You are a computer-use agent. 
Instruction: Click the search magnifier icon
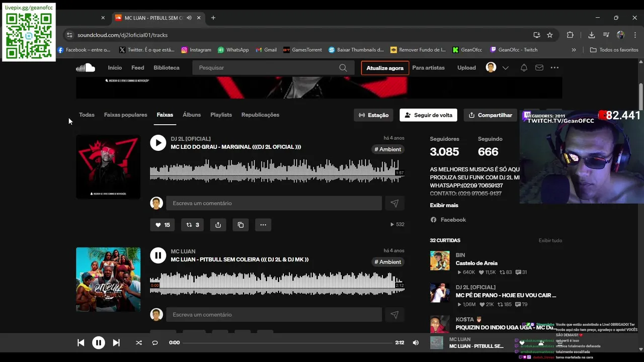(x=343, y=68)
